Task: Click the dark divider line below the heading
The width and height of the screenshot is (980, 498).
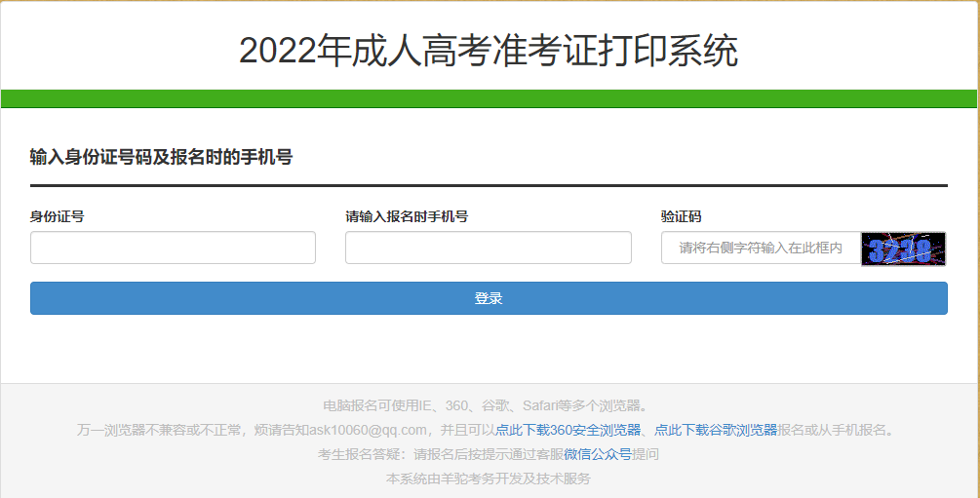Action: 489,184
